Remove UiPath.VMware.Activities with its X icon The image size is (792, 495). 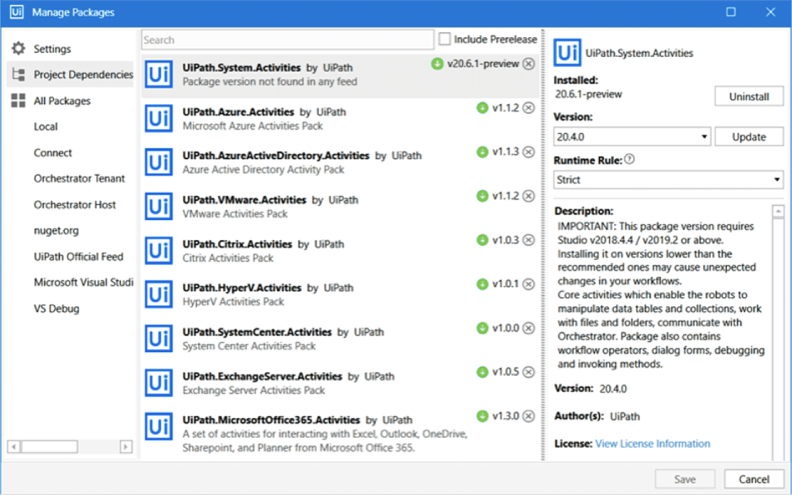pos(528,196)
